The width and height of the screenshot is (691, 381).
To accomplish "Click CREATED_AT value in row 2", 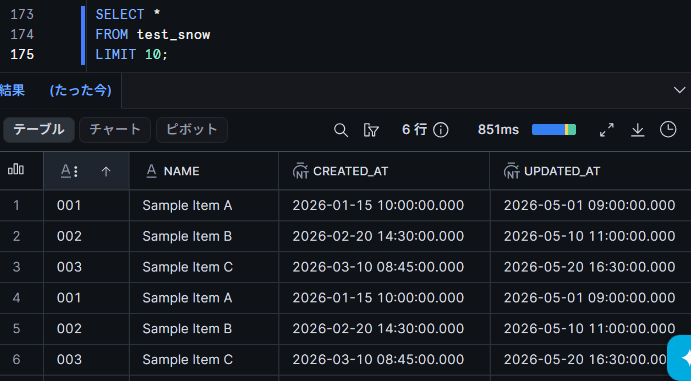I will [x=378, y=236].
